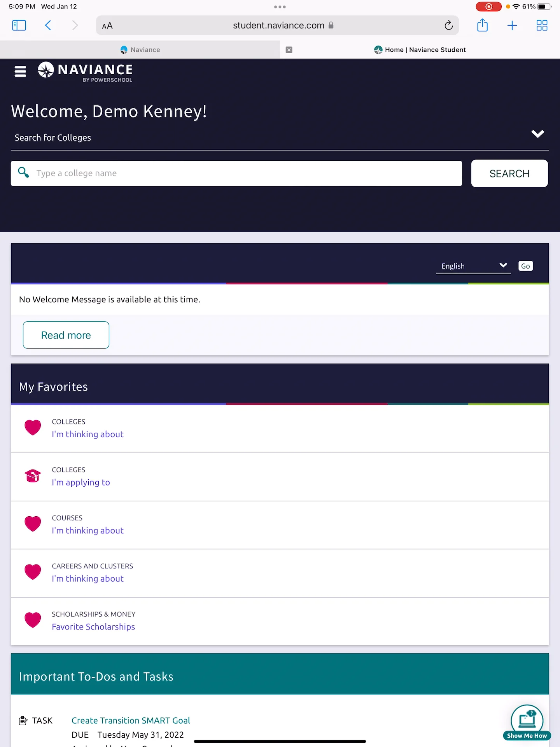Screen dimensions: 560x747
Task: Open the Safari share sheet
Action: 482,25
